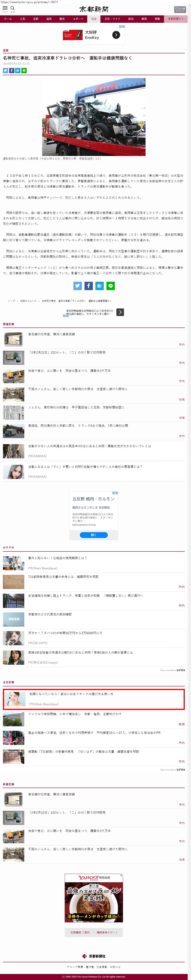Screen dimensions: 191x980
Task: Open 定期購読 ご案内 link
Action: [x=80, y=932]
